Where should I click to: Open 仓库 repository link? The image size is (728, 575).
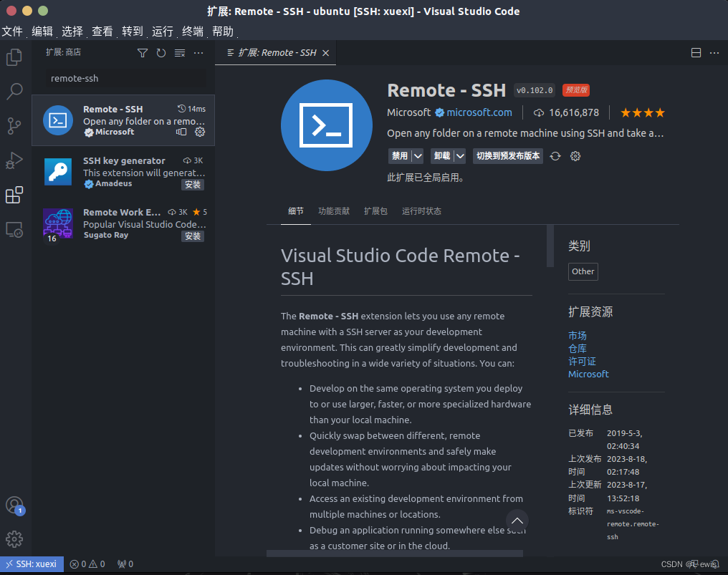click(x=577, y=348)
